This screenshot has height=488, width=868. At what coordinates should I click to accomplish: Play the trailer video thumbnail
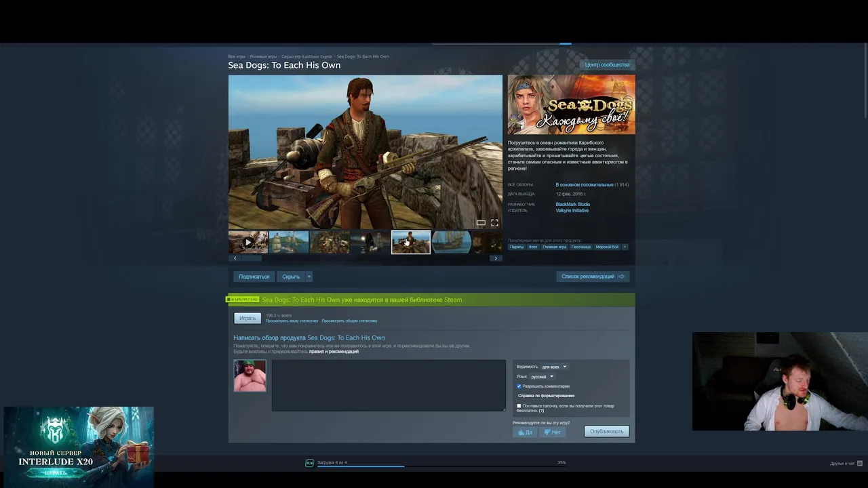[x=248, y=242]
